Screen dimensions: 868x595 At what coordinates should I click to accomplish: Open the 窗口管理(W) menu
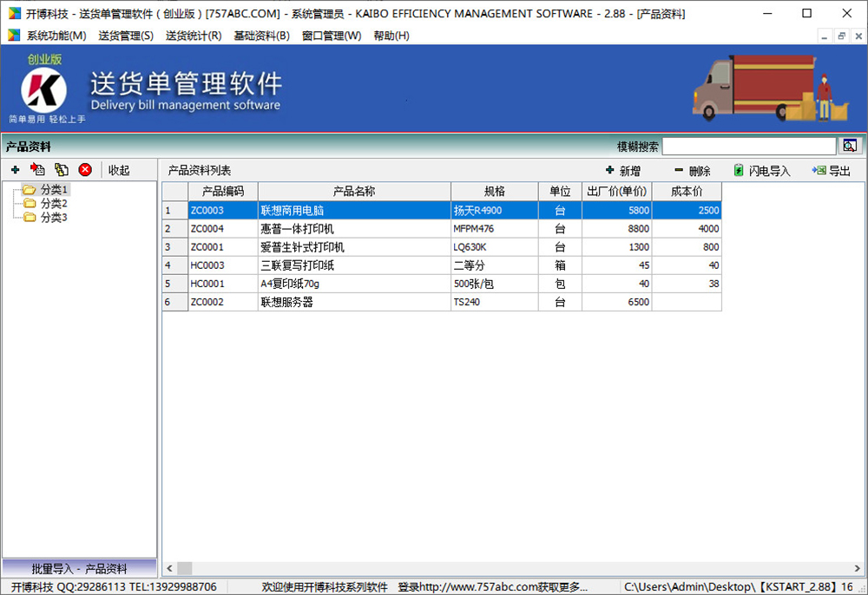point(331,36)
